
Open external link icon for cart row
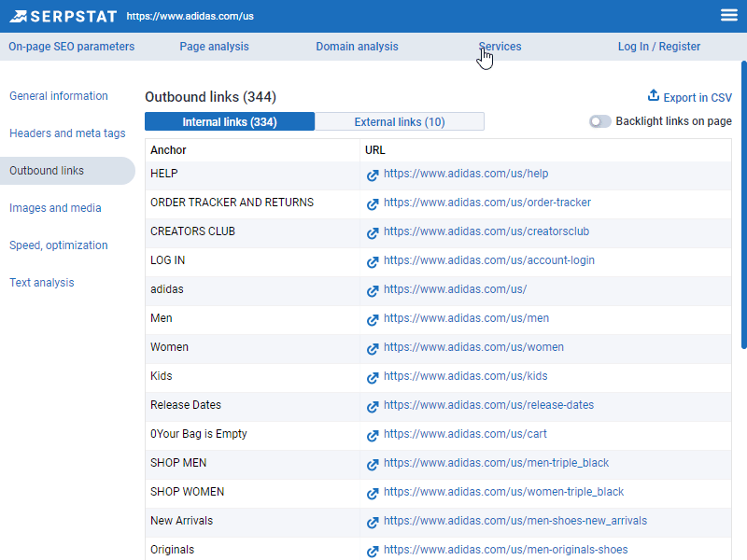pyautogui.click(x=373, y=435)
